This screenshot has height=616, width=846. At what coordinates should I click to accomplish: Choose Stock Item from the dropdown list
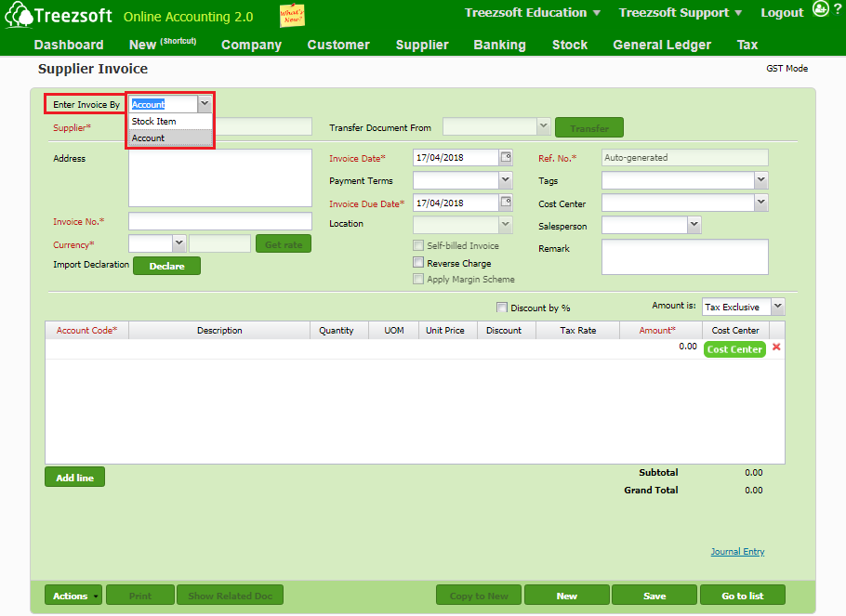[x=170, y=122]
